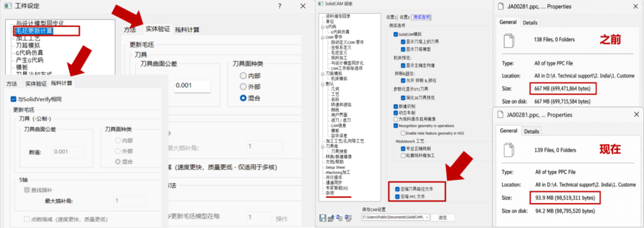Toggle 显示主轴定向值 checkbox
The height and width of the screenshot is (228, 644).
403,65
